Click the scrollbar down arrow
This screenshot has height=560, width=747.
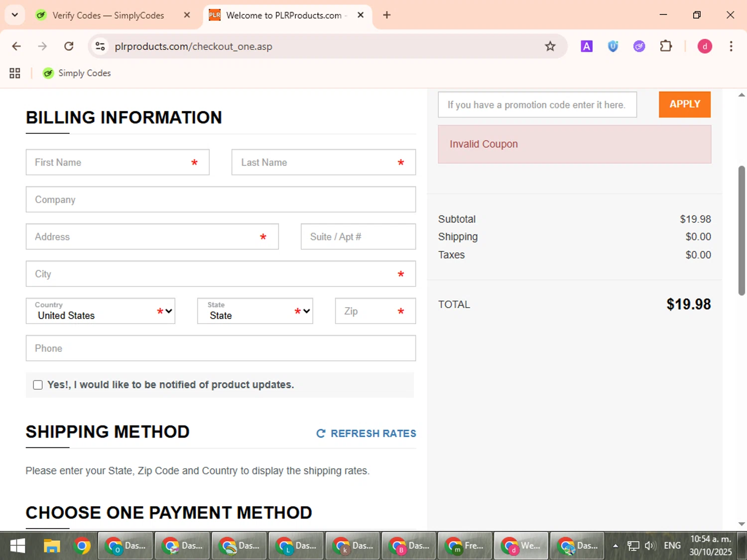pyautogui.click(x=742, y=524)
